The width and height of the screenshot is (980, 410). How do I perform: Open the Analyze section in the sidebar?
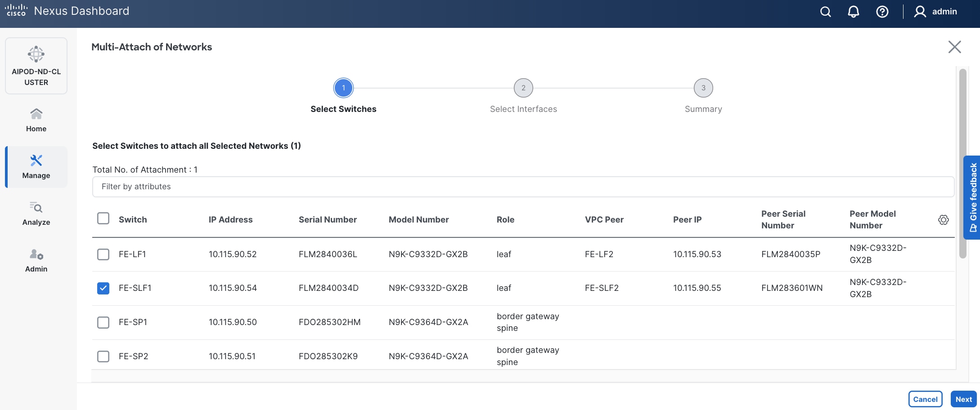point(36,214)
